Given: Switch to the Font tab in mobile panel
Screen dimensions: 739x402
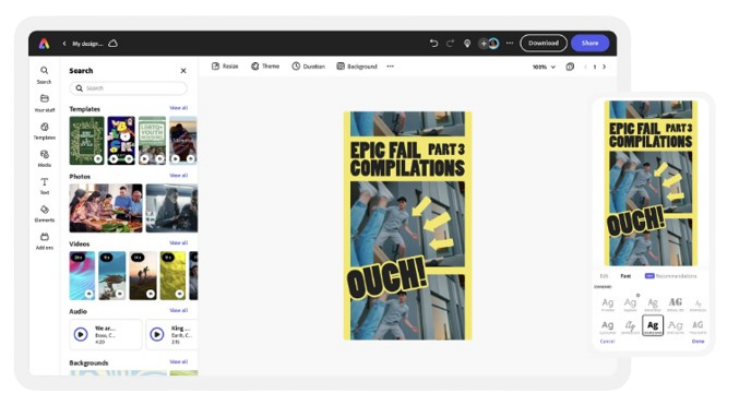Looking at the screenshot, I should point(625,276).
